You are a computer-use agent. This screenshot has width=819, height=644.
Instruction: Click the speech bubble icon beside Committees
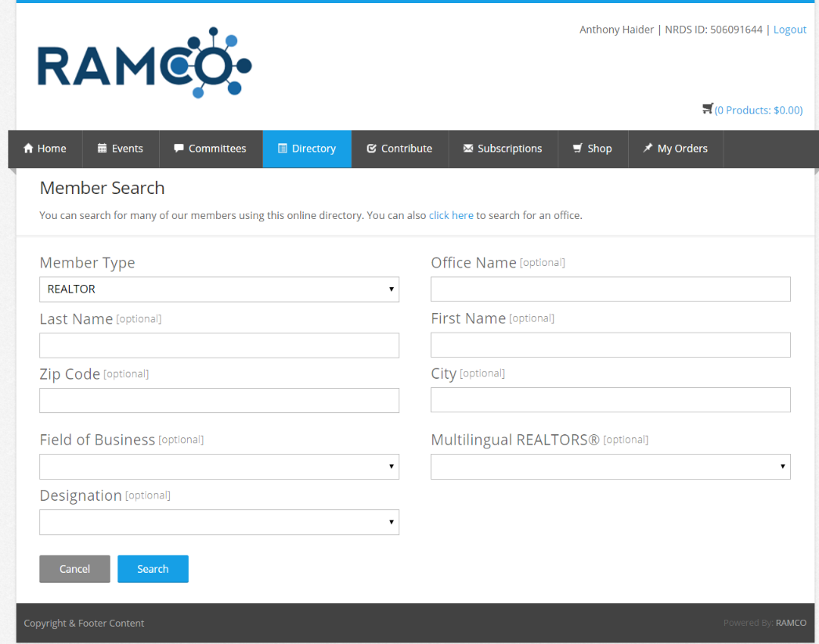pyautogui.click(x=179, y=148)
